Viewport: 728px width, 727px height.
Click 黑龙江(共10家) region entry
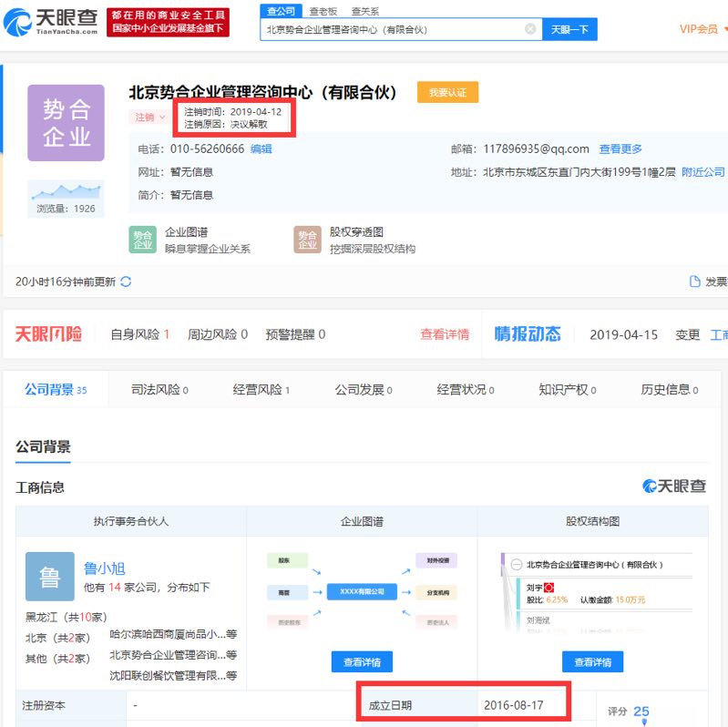click(67, 618)
